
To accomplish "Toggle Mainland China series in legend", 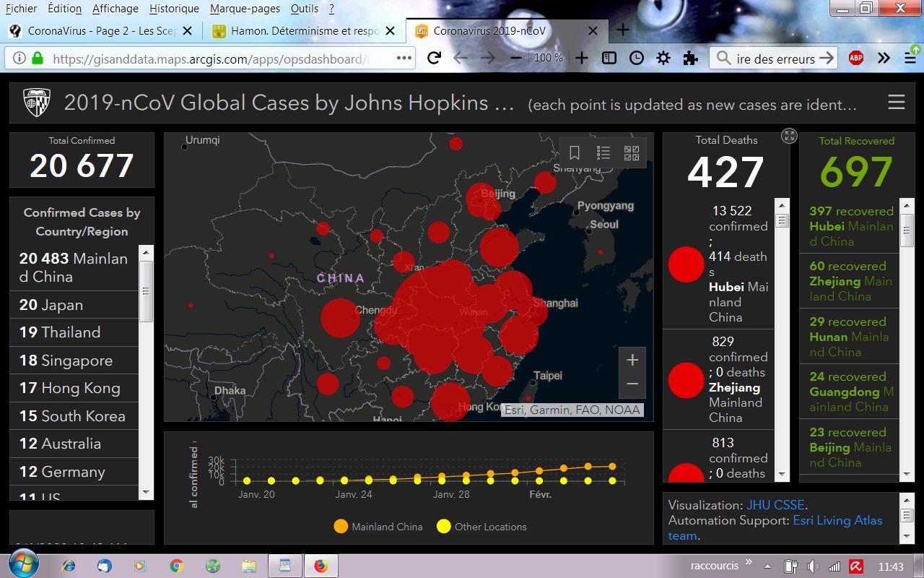I will [378, 527].
